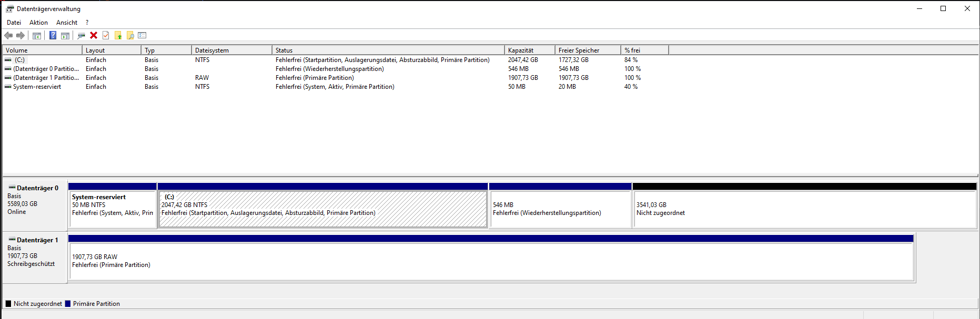Click the red X delete icon
Screen dimensions: 980x319
click(94, 36)
